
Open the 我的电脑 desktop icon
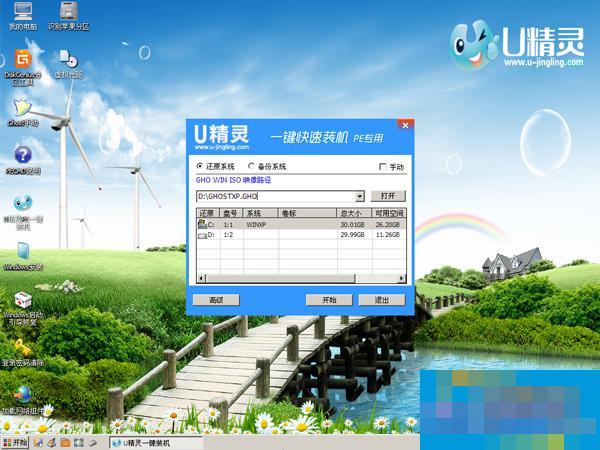tap(23, 15)
